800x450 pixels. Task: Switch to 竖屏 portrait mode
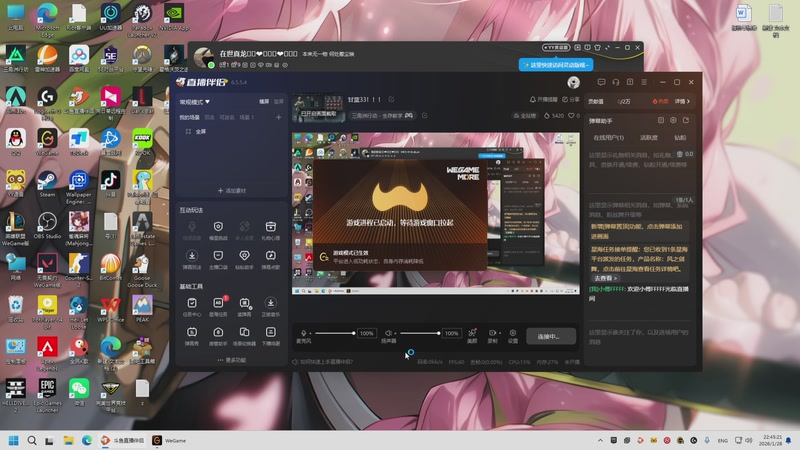(x=279, y=102)
